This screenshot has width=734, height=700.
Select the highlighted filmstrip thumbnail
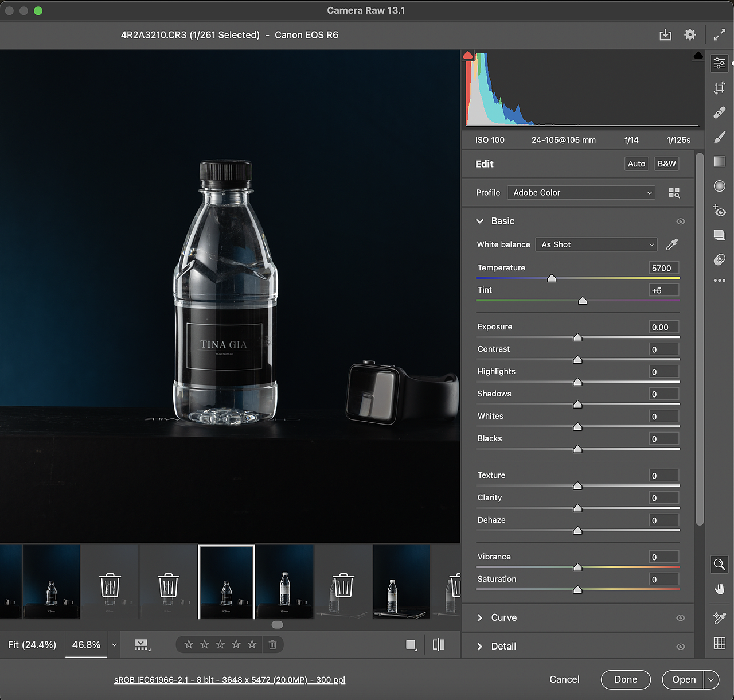[227, 582]
